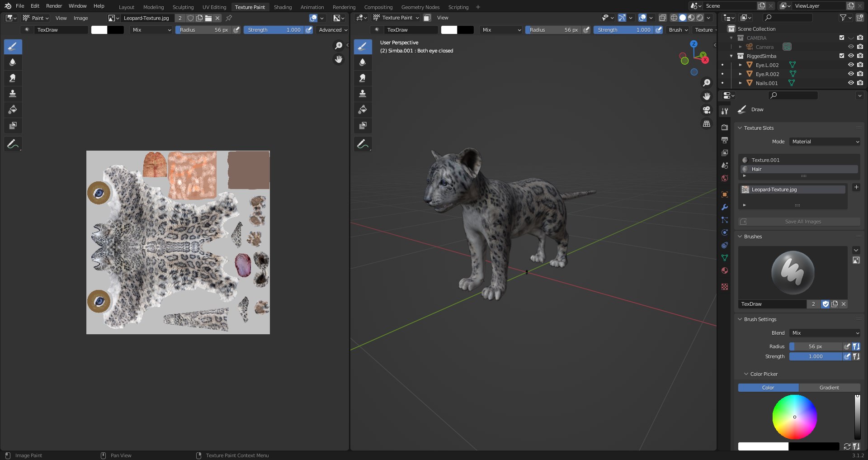Open the Image menu in image editor
Viewport: 868px width, 460px height.
(81, 18)
